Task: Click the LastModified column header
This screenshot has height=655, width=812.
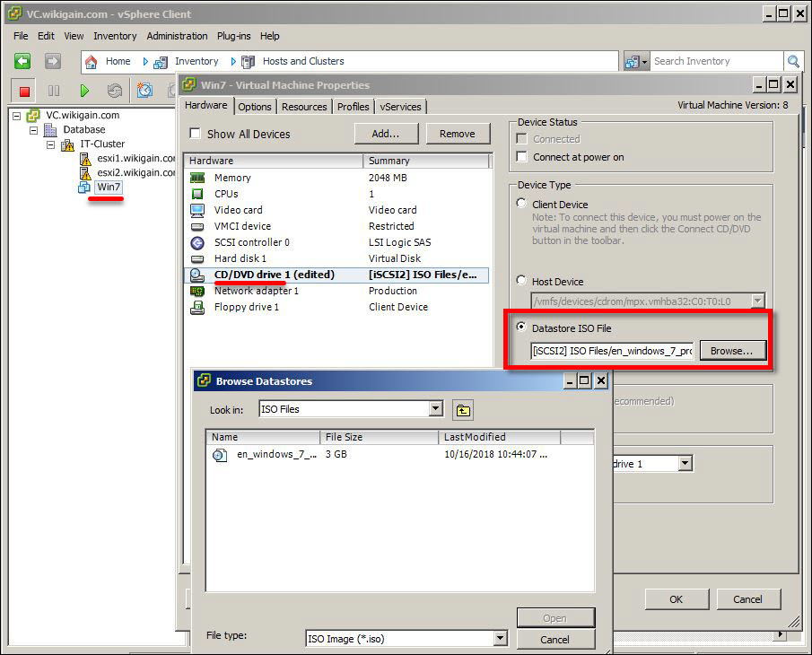Action: point(500,437)
